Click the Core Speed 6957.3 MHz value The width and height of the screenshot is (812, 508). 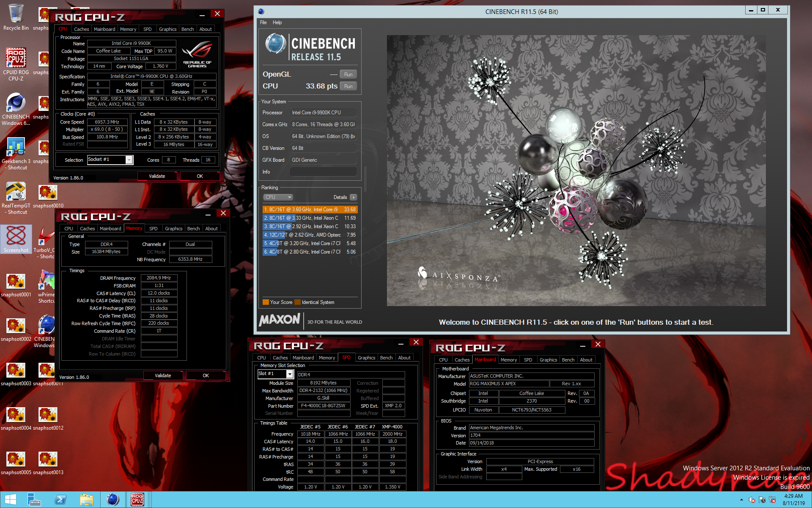[107, 122]
